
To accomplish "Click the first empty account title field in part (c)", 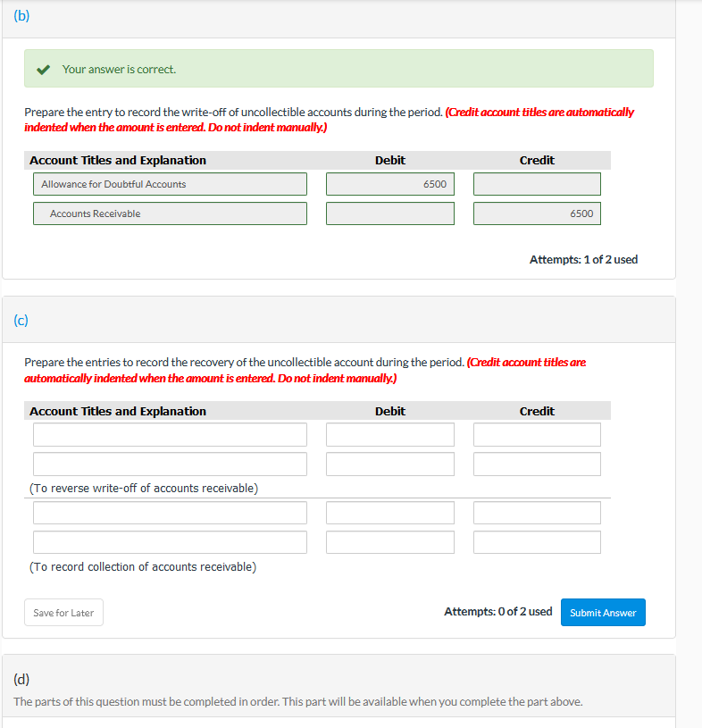I will pos(170,434).
